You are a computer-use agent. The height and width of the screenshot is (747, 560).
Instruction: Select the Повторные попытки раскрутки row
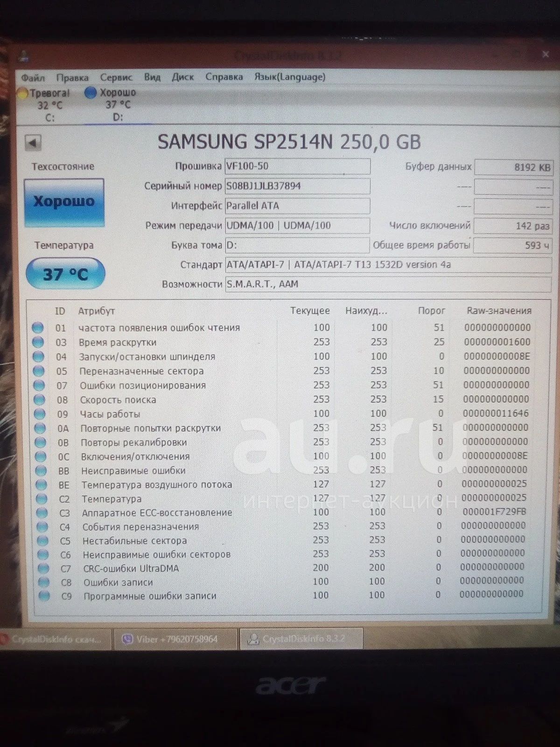click(x=282, y=428)
